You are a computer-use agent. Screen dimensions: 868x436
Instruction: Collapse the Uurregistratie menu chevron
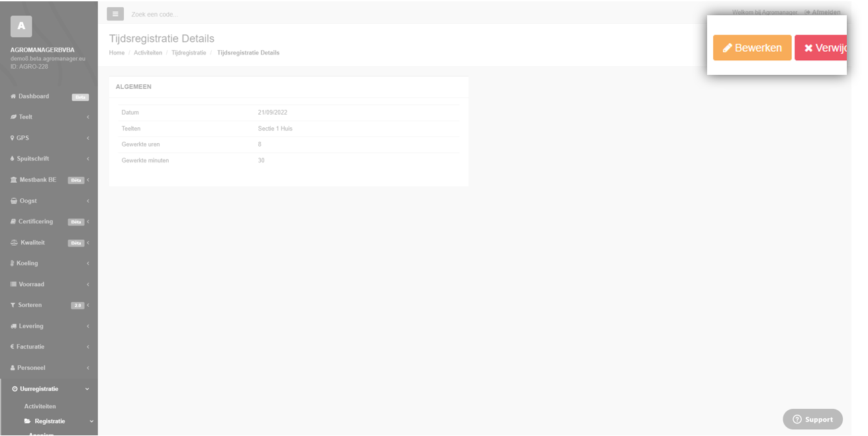point(87,389)
